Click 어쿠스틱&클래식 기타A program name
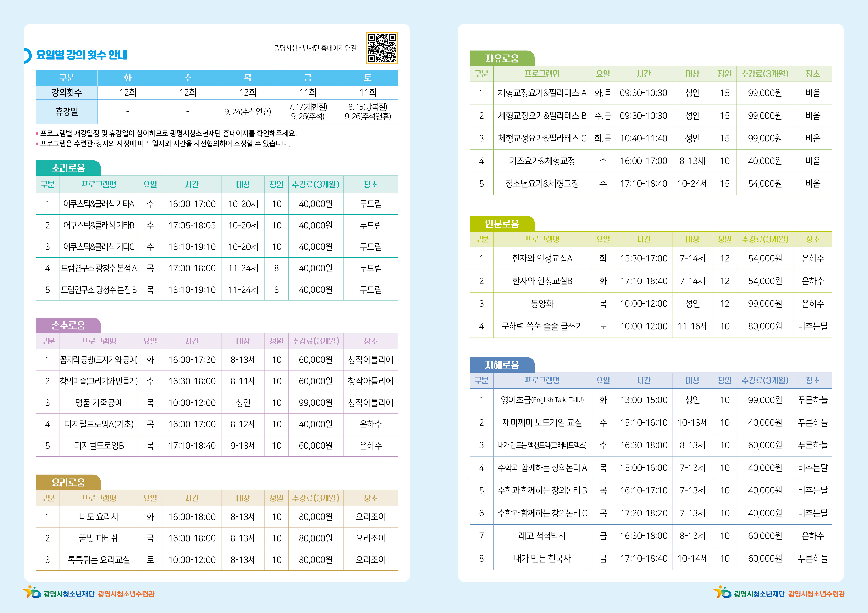868x613 pixels. 99,204
